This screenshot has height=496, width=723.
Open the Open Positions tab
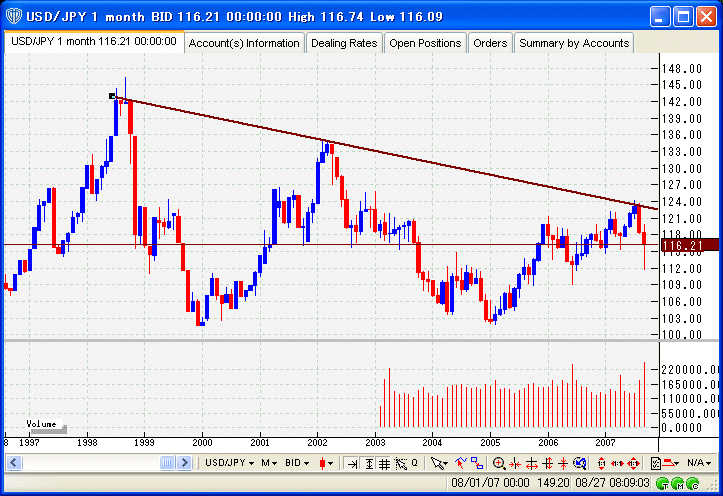[x=425, y=43]
